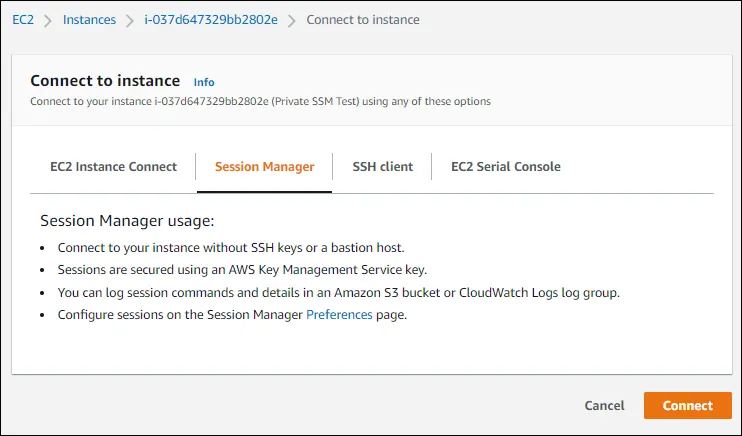Viewport: 742px width, 436px height.
Task: Click the 'Session Manager usage:' heading
Action: click(127, 221)
